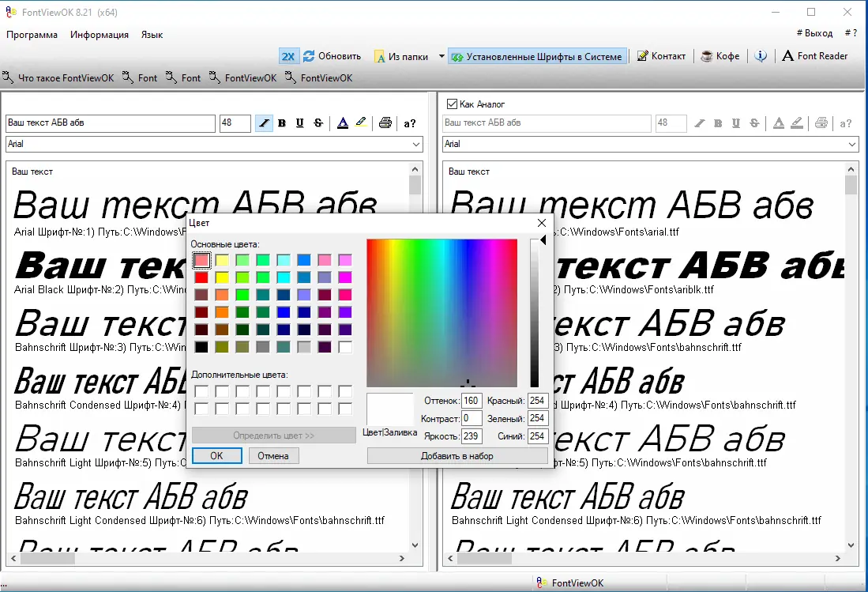Show Установленные Шрифты в Системе

pyautogui.click(x=537, y=56)
